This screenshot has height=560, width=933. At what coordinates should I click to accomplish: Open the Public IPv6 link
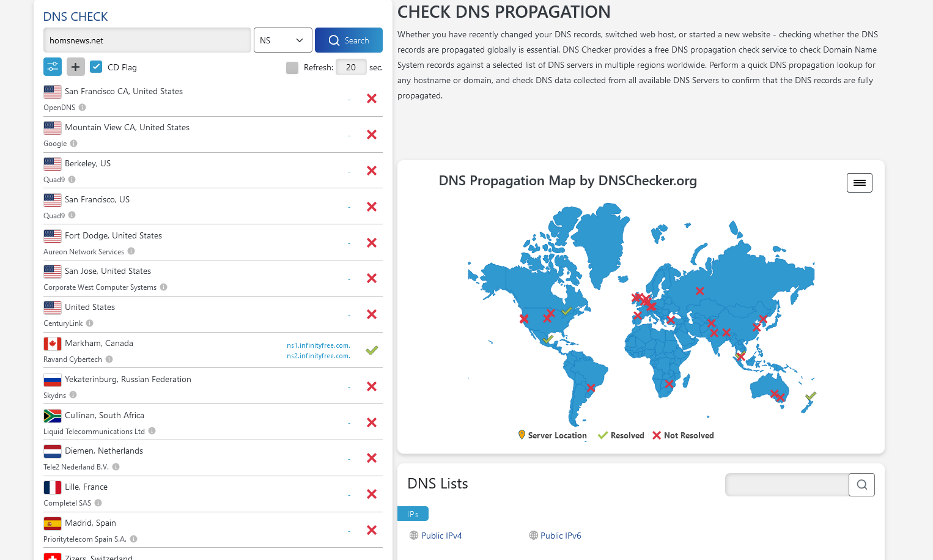pyautogui.click(x=561, y=536)
